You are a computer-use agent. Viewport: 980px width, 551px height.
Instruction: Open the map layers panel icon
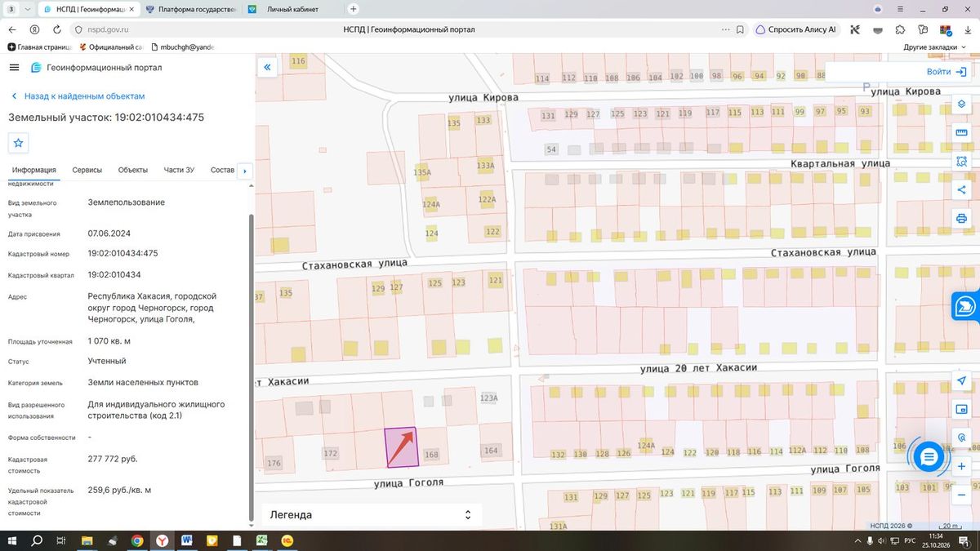click(x=961, y=105)
